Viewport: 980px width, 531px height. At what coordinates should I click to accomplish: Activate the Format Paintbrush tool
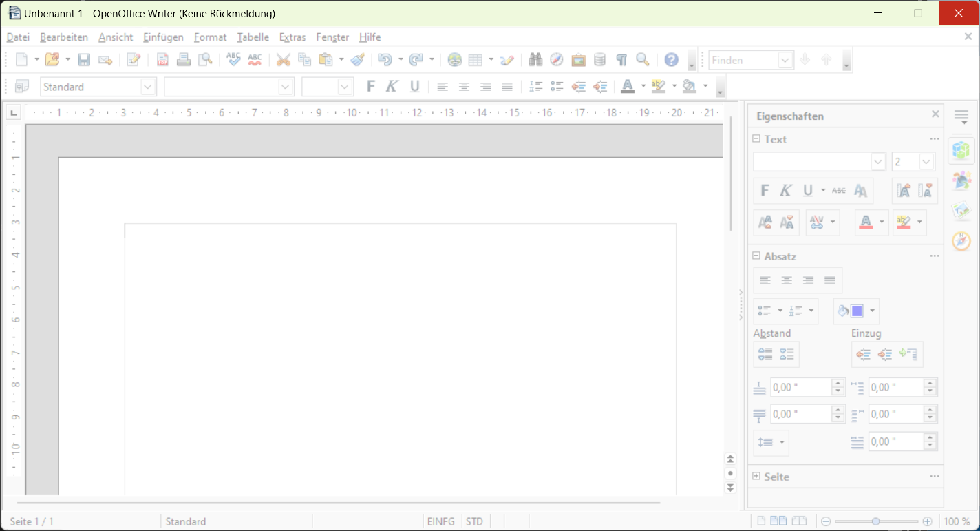coord(357,59)
